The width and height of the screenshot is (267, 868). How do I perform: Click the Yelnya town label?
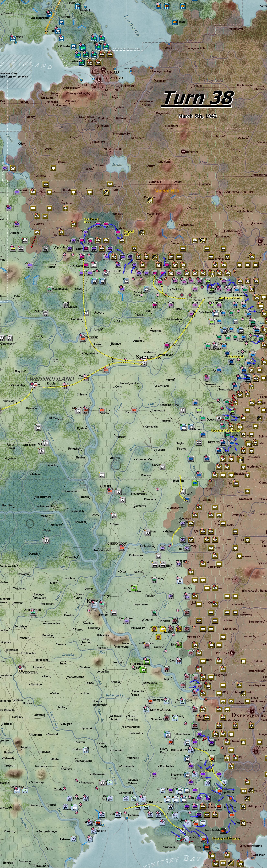pos(170,379)
